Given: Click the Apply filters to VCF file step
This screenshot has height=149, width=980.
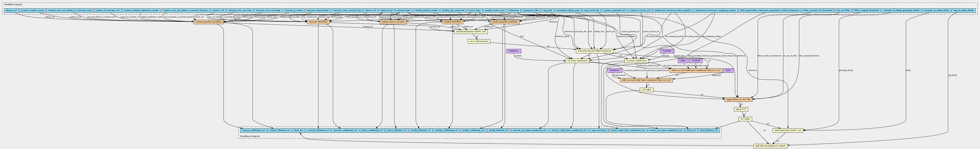Looking at the screenshot, I should (x=738, y=99).
